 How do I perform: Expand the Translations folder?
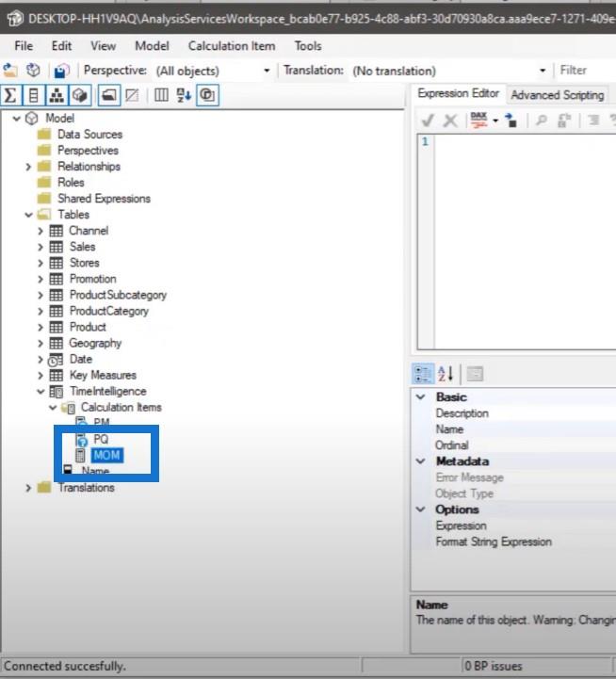pyautogui.click(x=28, y=488)
